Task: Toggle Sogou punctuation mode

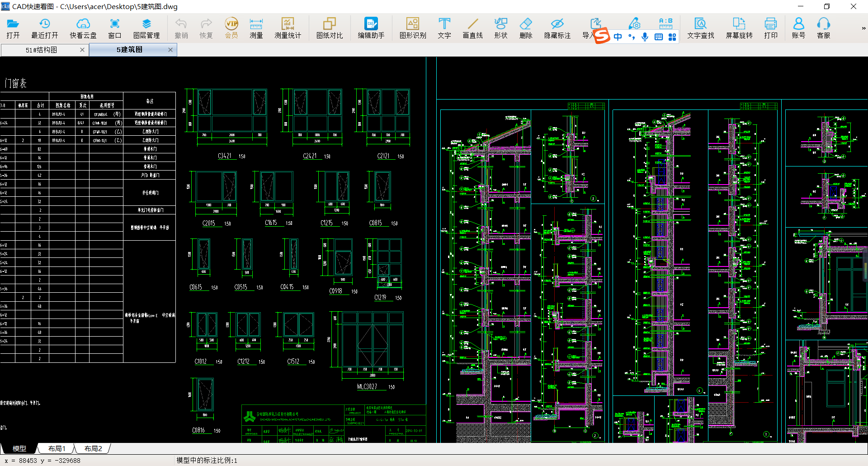Action: click(x=632, y=37)
